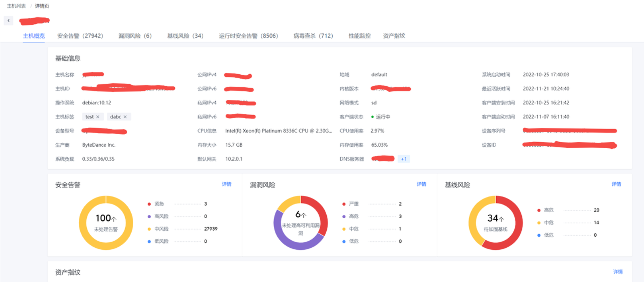The height and width of the screenshot is (284, 644).
Task: Switch to the 性能监控 tab
Action: (360, 36)
